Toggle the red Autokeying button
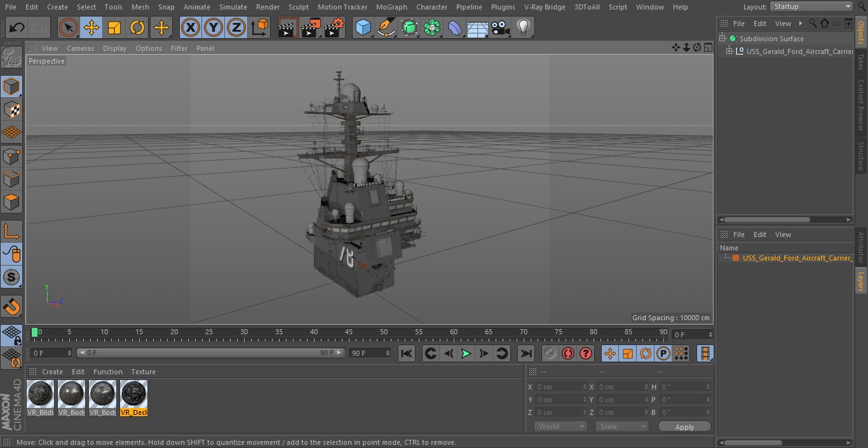The width and height of the screenshot is (868, 448). click(568, 353)
